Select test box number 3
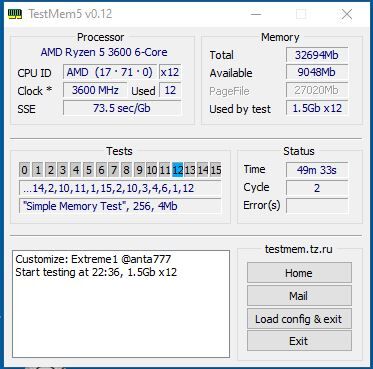Image resolution: width=373 pixels, height=369 pixels. [63, 170]
